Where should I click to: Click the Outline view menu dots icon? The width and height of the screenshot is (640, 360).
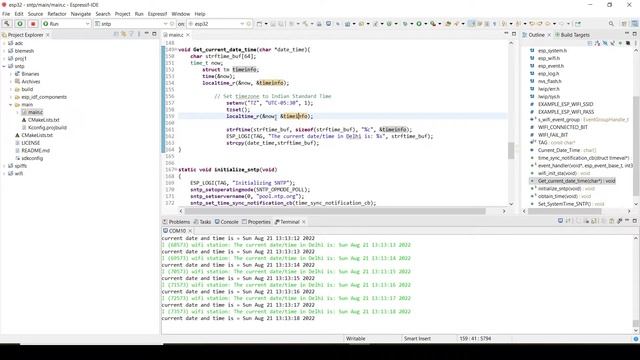tap(636, 43)
